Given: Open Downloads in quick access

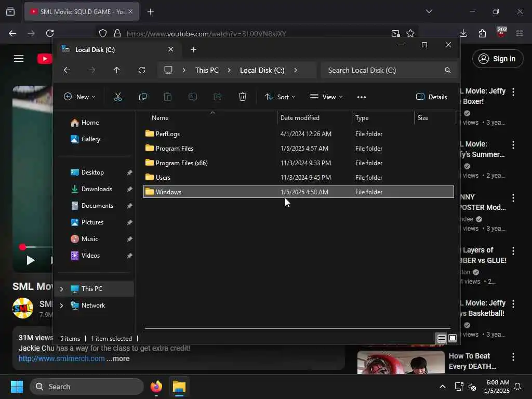Looking at the screenshot, I should [96, 189].
